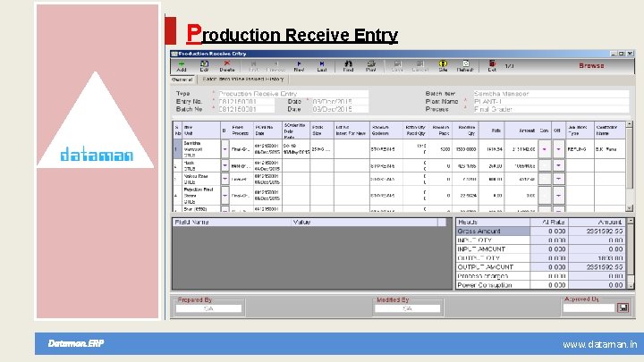Click the Heads table vertical scrollbar

pyautogui.click(x=631, y=253)
